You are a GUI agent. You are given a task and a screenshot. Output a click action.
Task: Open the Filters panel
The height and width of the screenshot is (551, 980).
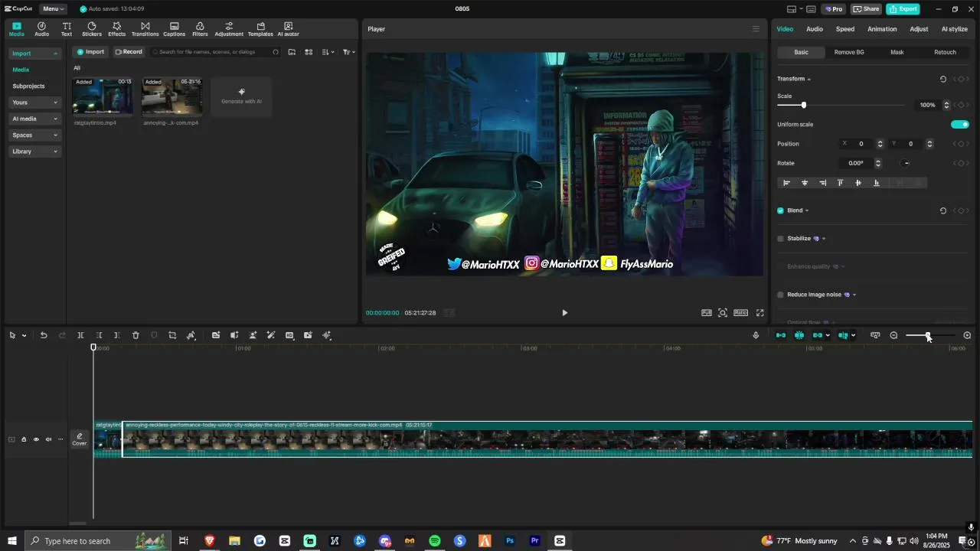point(200,29)
